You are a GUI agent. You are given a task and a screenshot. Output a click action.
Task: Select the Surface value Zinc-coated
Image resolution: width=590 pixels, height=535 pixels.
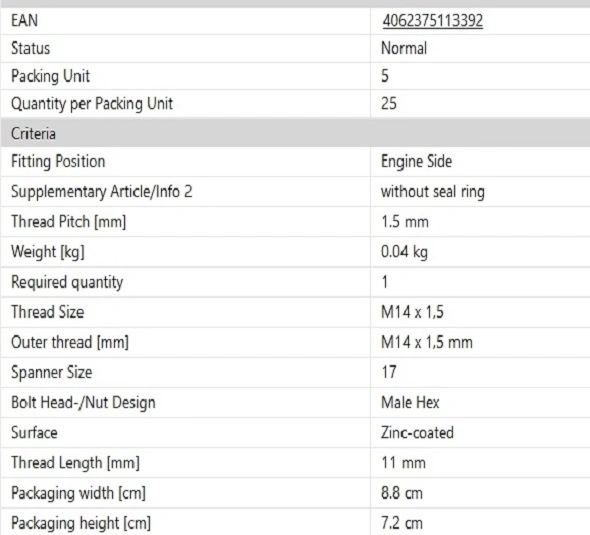click(417, 433)
